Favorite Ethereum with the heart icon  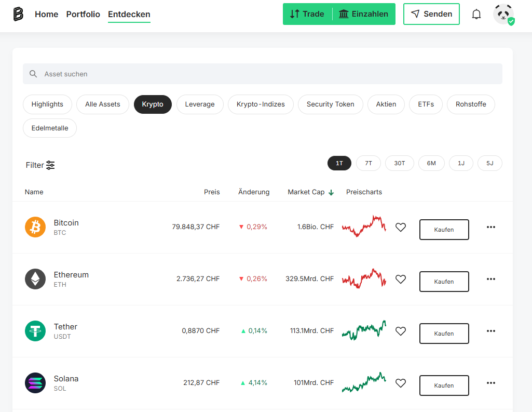point(401,279)
